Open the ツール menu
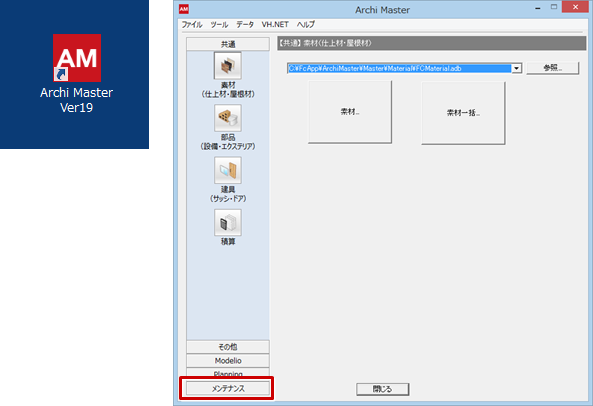The height and width of the screenshot is (406, 593). [x=219, y=25]
